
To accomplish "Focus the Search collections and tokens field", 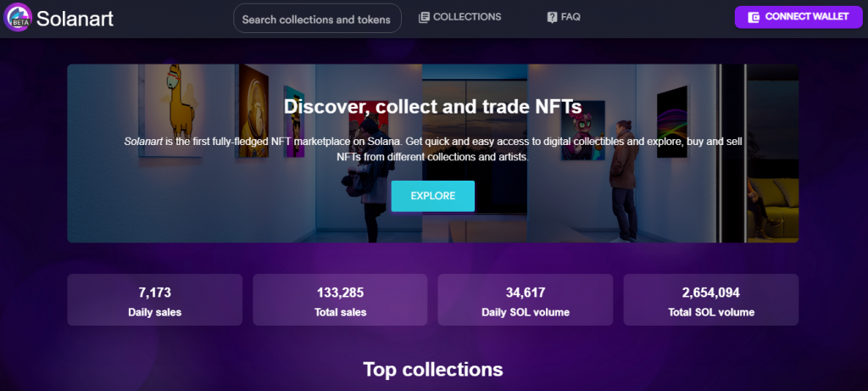I will (x=317, y=19).
